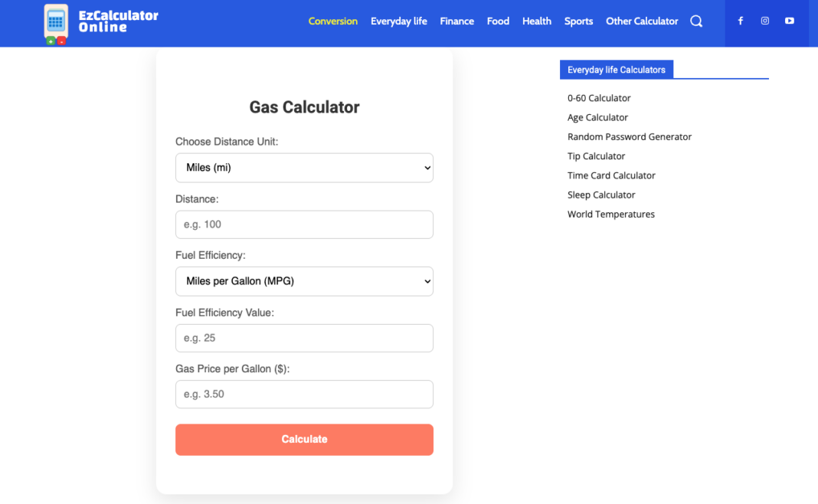Open the World Temperatures page
Viewport: 818px width, 504px height.
(610, 214)
